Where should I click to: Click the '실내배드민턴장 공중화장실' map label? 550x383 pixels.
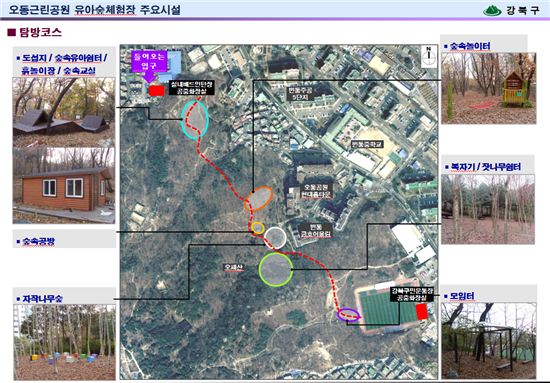pos(191,88)
